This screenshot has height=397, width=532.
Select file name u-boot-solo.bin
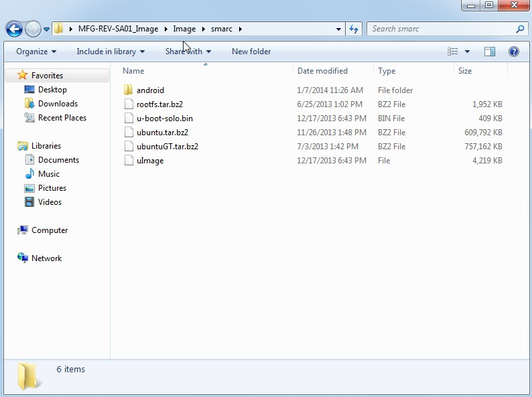pos(165,118)
